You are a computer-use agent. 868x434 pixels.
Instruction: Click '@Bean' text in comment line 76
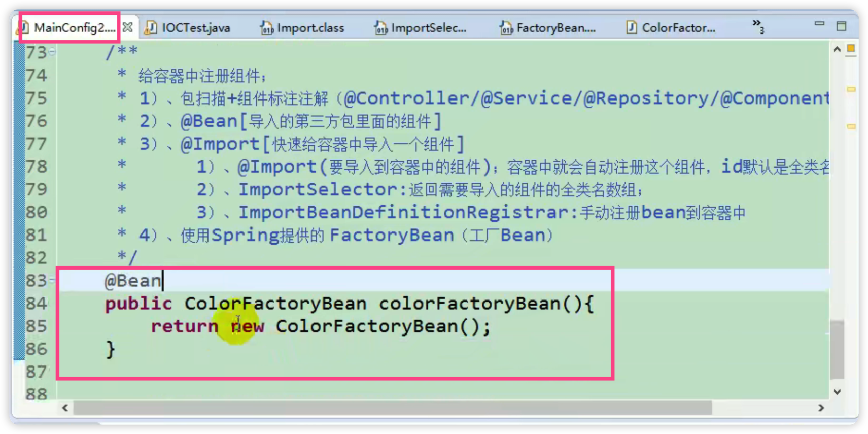(x=209, y=121)
